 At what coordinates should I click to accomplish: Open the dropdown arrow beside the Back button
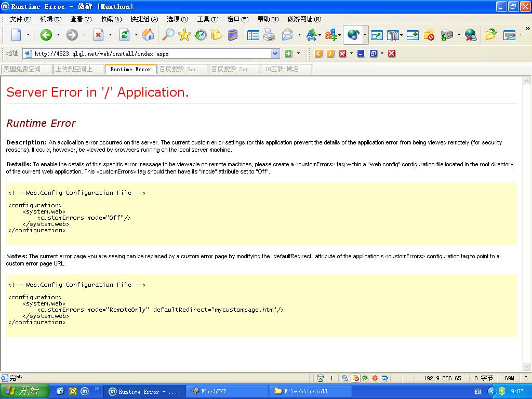[58, 35]
